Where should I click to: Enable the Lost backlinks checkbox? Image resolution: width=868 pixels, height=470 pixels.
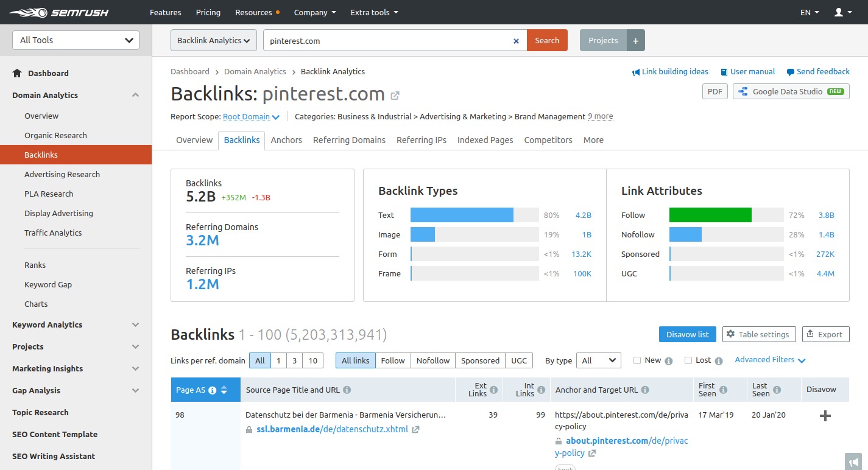(x=688, y=360)
